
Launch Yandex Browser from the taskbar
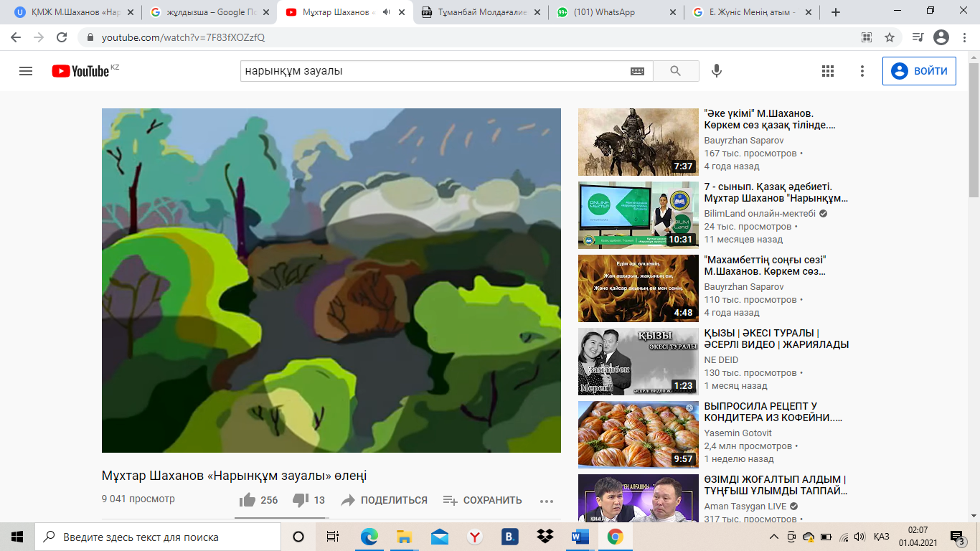(x=474, y=537)
